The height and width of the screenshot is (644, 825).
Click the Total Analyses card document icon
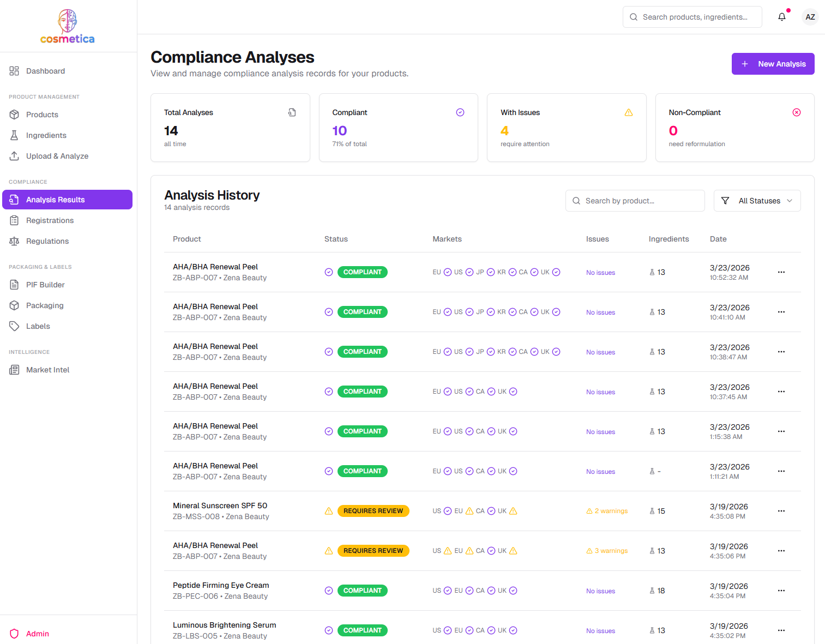292,112
